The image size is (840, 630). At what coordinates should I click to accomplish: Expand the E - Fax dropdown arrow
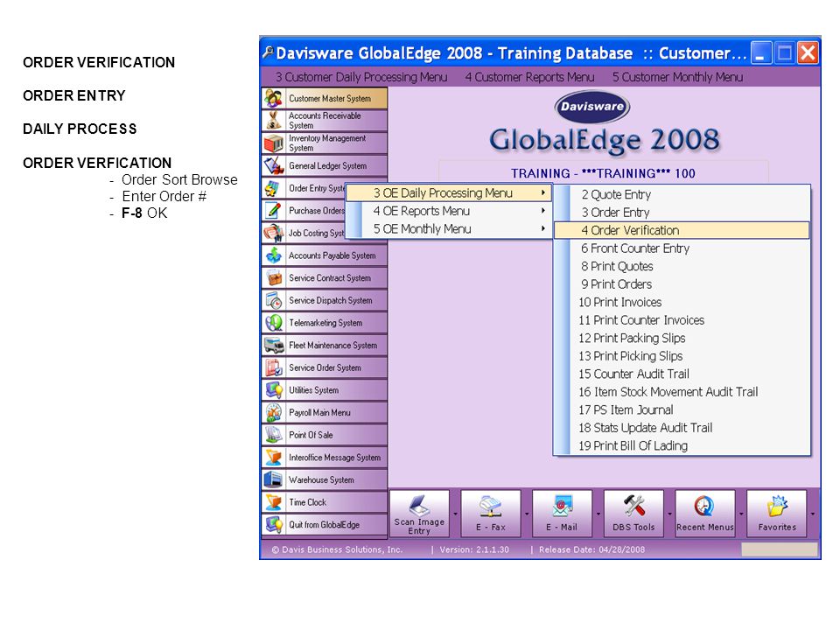[x=527, y=514]
